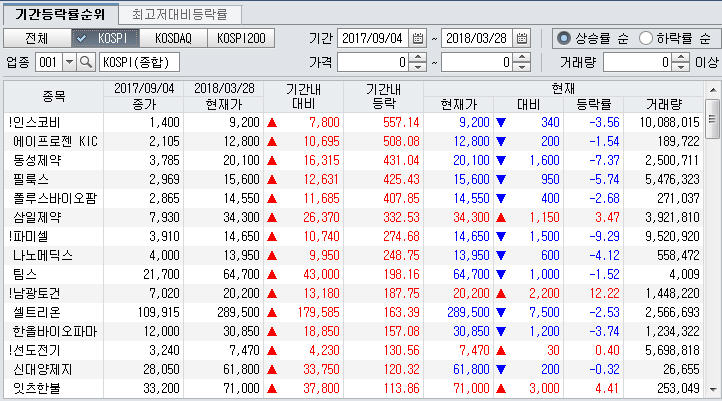
Task: Click the end date field 2018/03/28
Action: [477, 38]
